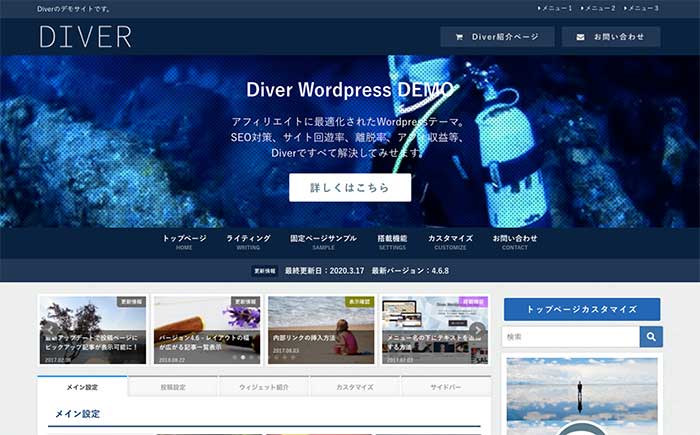This screenshot has height=435, width=700.
Task: Open トップページ HOME nav item
Action: click(x=184, y=242)
